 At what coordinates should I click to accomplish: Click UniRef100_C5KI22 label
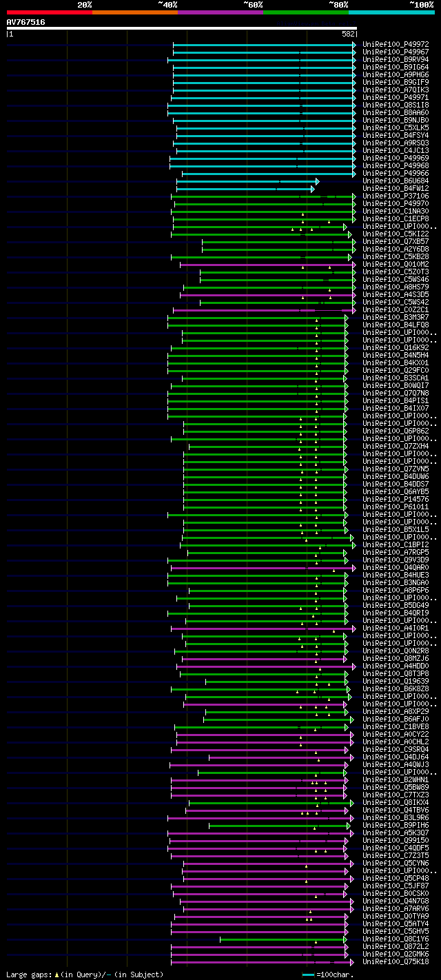tap(396, 234)
